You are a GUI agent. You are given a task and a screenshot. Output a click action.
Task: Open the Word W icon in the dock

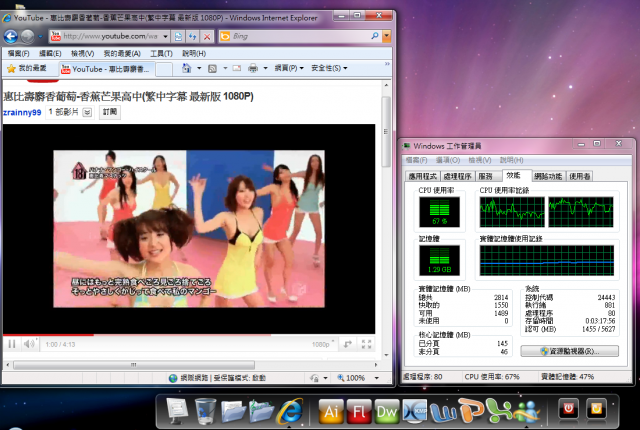pos(443,413)
